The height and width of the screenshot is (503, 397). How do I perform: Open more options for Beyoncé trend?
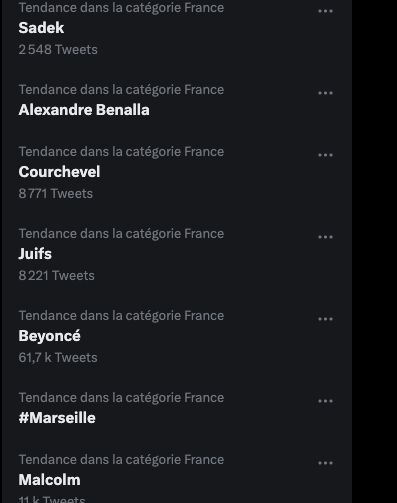pos(325,319)
